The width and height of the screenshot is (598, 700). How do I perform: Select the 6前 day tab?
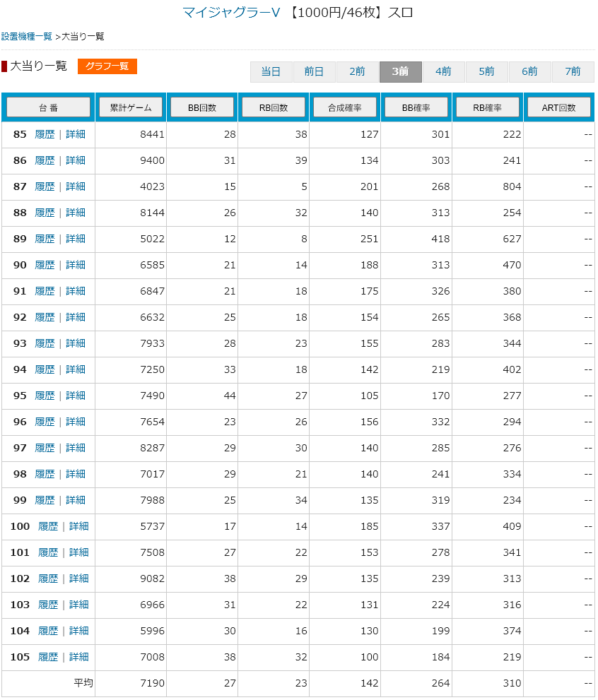pos(529,71)
